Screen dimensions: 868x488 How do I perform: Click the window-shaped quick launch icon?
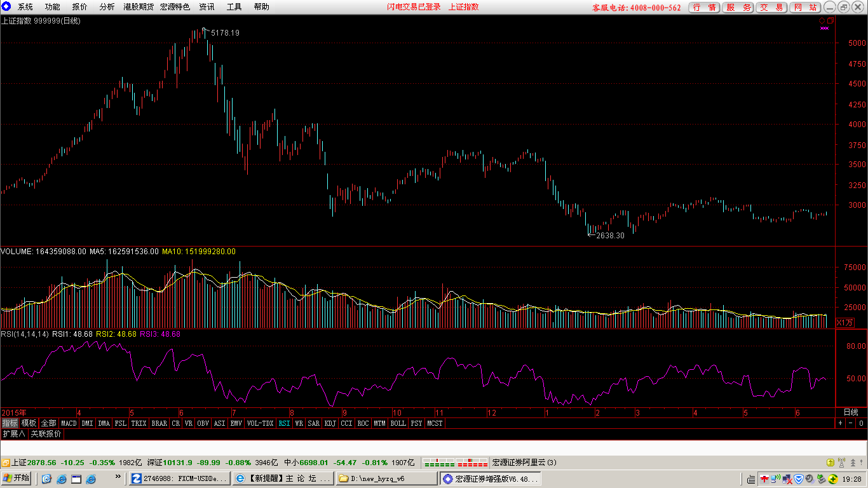(x=76, y=478)
